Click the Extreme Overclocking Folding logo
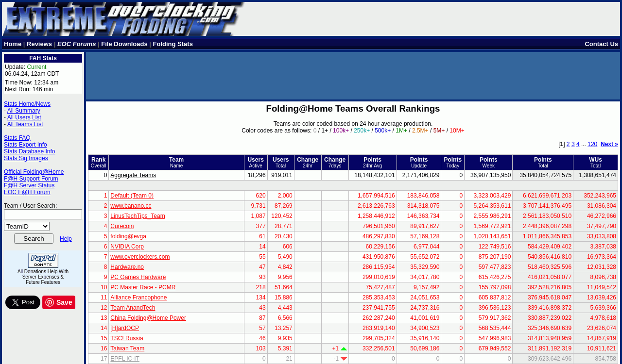Viewport: 622px width, 364px height. pos(123,19)
